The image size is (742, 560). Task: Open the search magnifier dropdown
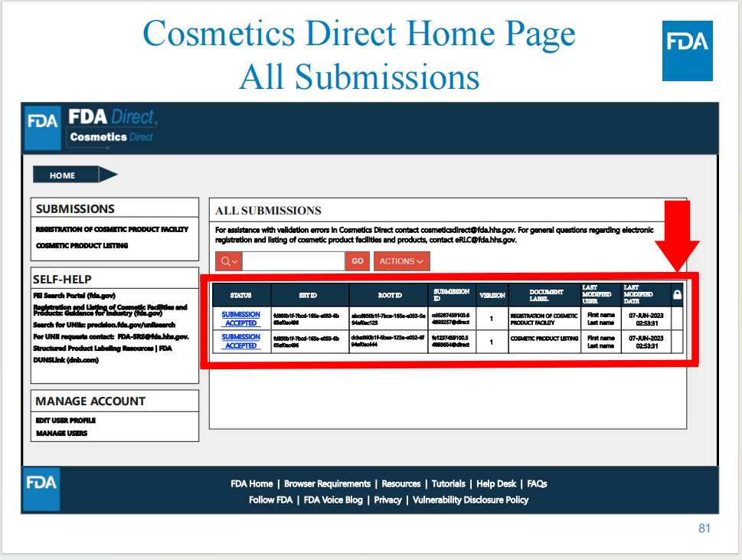229,261
